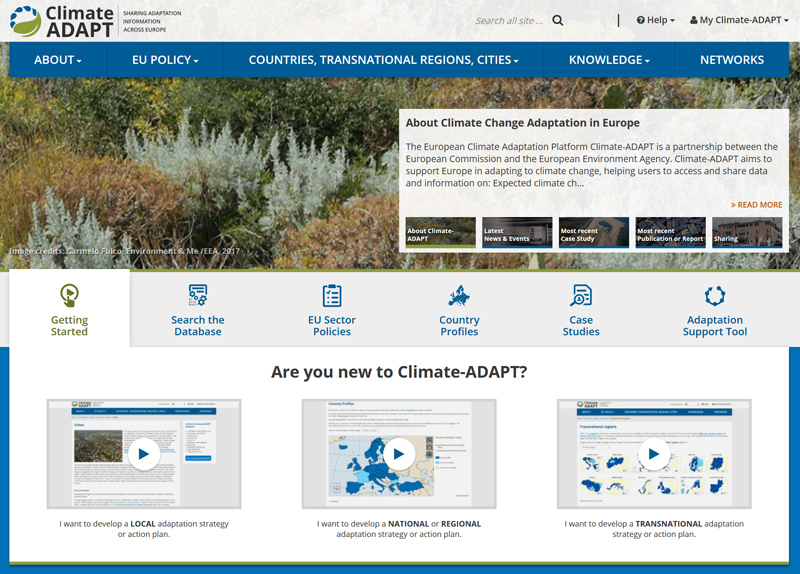Switch to Adaptation Support Tool tab
Screen dimensions: 800x574
pos(715,326)
